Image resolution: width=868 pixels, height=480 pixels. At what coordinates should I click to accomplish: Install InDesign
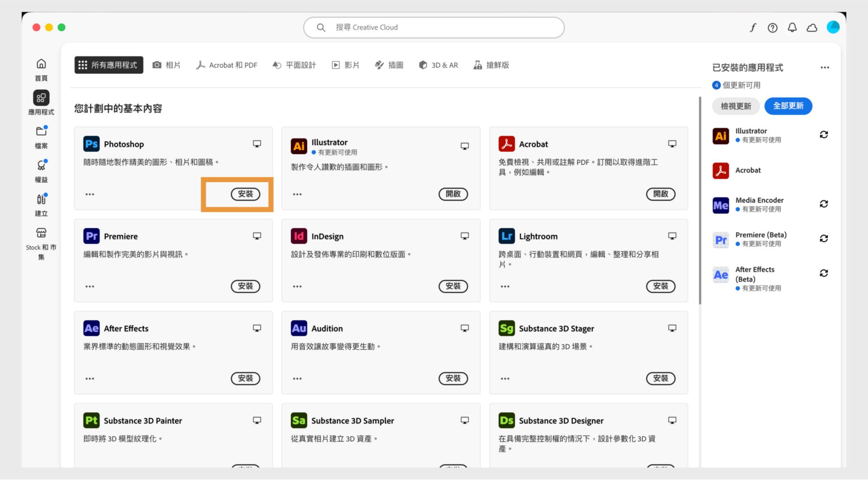point(453,286)
